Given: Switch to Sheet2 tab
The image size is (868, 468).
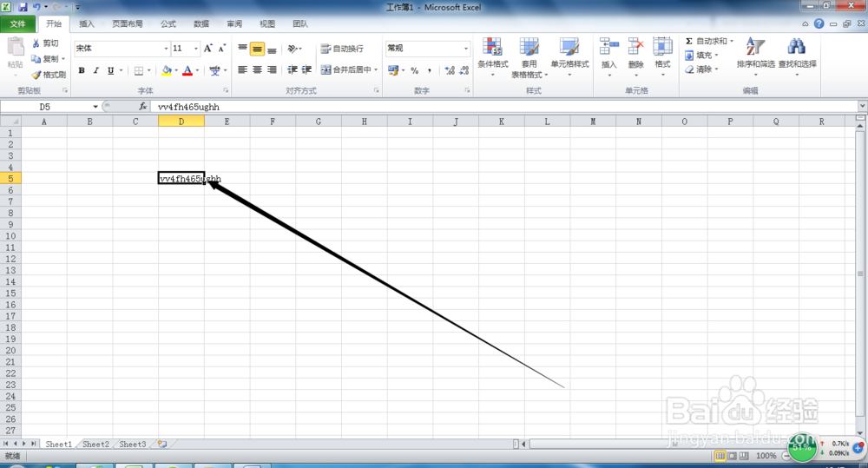Looking at the screenshot, I should point(95,445).
